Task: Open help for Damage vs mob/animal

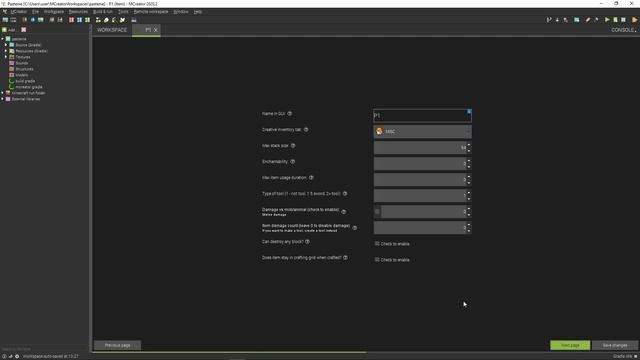Action: [343, 211]
